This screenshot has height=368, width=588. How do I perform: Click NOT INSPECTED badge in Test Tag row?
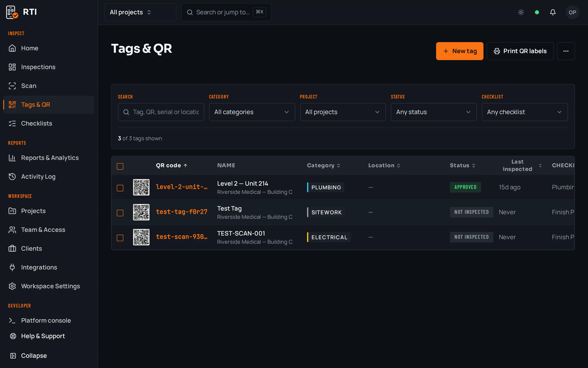point(471,212)
